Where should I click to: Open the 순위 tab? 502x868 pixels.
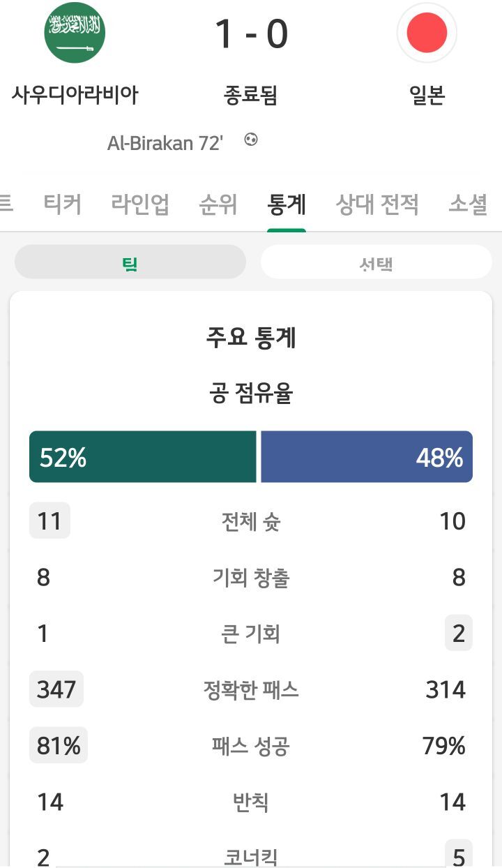click(218, 204)
